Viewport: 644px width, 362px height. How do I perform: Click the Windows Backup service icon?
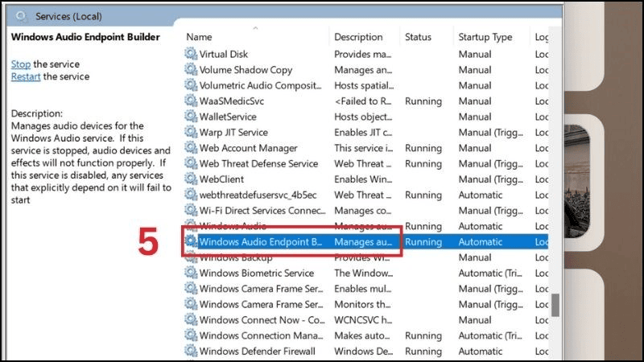[x=191, y=257]
